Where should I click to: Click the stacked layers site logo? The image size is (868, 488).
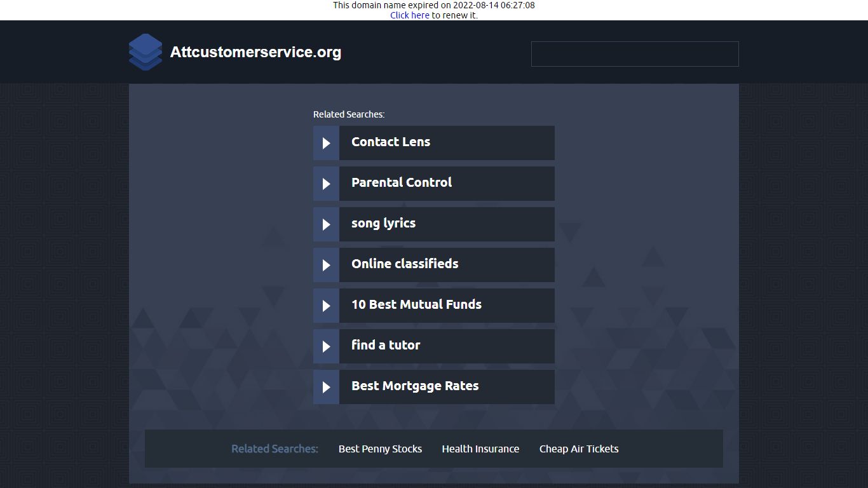point(146,52)
